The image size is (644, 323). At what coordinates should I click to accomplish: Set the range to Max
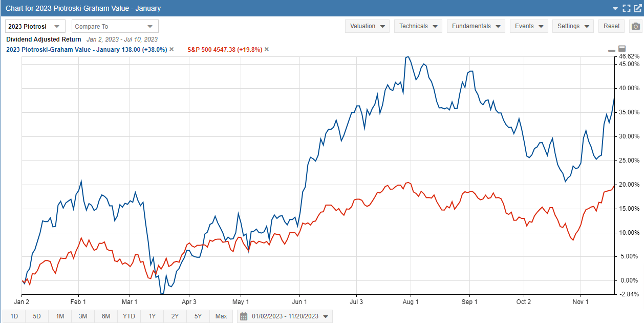click(x=221, y=316)
